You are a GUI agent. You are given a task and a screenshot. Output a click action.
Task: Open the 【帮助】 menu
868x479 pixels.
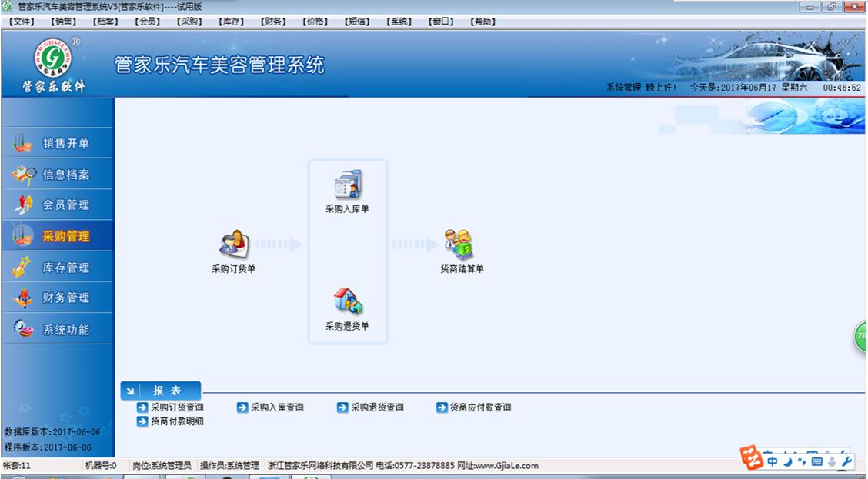click(x=484, y=21)
